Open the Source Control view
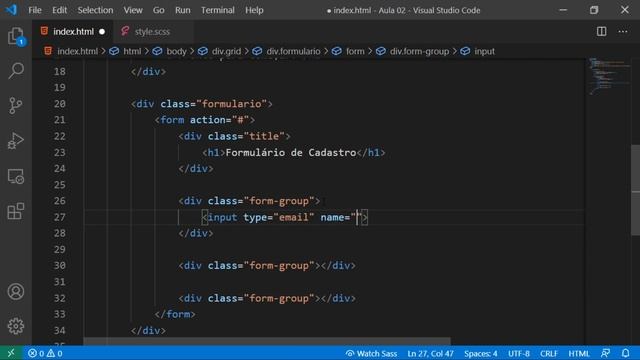640x360 pixels. coord(16,106)
